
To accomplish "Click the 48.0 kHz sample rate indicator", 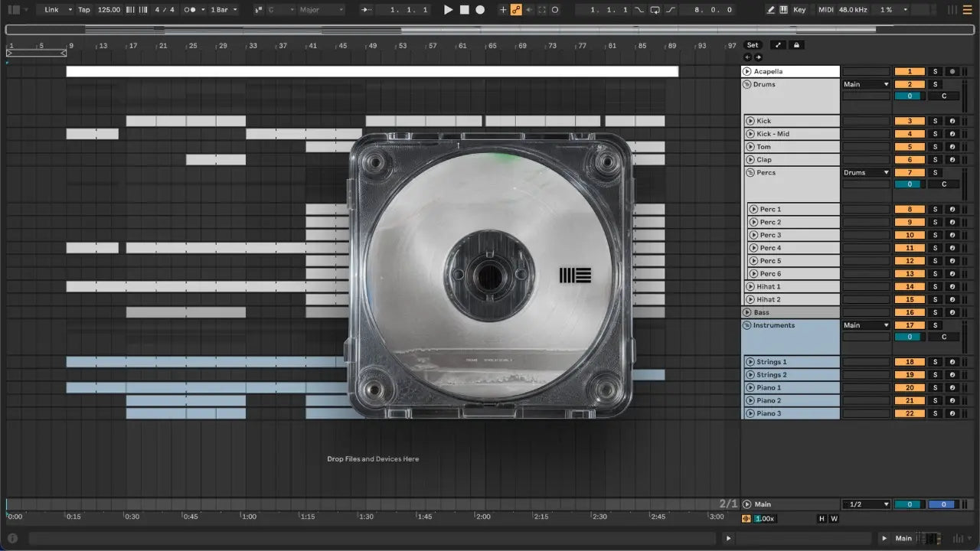I will pyautogui.click(x=854, y=10).
